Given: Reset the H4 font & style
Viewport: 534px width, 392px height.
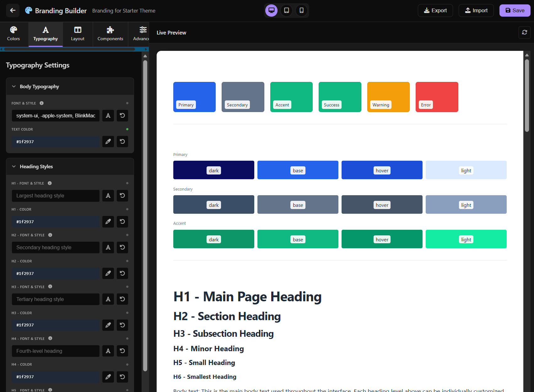Looking at the screenshot, I should pos(122,351).
